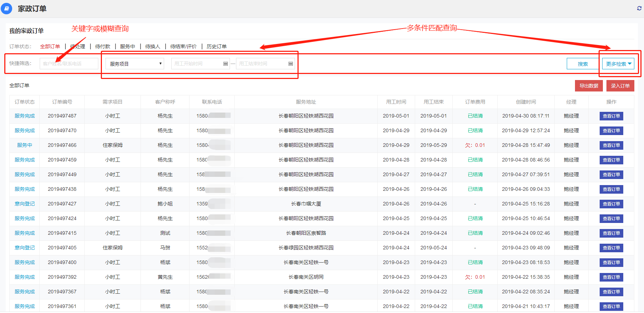Viewport: 644px width, 313px height.
Task: Click the red 导出数据 button
Action: click(x=589, y=86)
